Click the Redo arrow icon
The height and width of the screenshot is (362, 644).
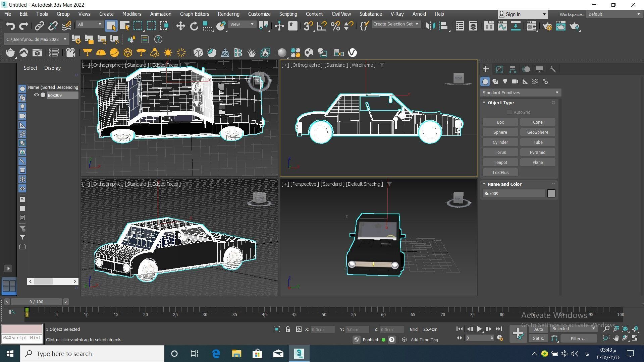[23, 26]
